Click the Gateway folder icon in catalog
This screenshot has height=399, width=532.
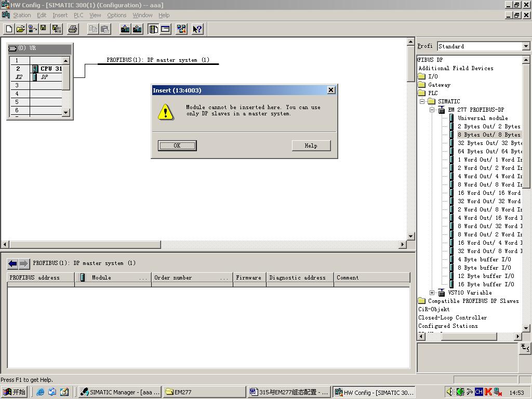pyautogui.click(x=422, y=85)
